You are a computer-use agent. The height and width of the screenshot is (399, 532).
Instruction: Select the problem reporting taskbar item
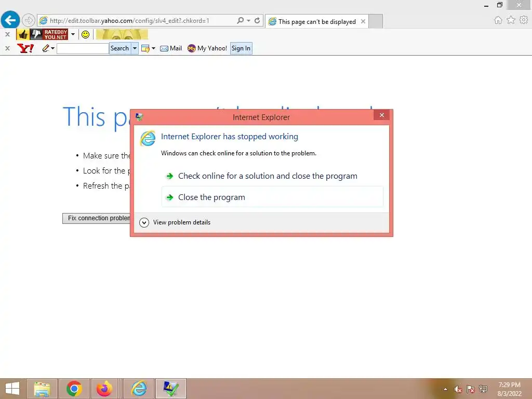pyautogui.click(x=170, y=389)
